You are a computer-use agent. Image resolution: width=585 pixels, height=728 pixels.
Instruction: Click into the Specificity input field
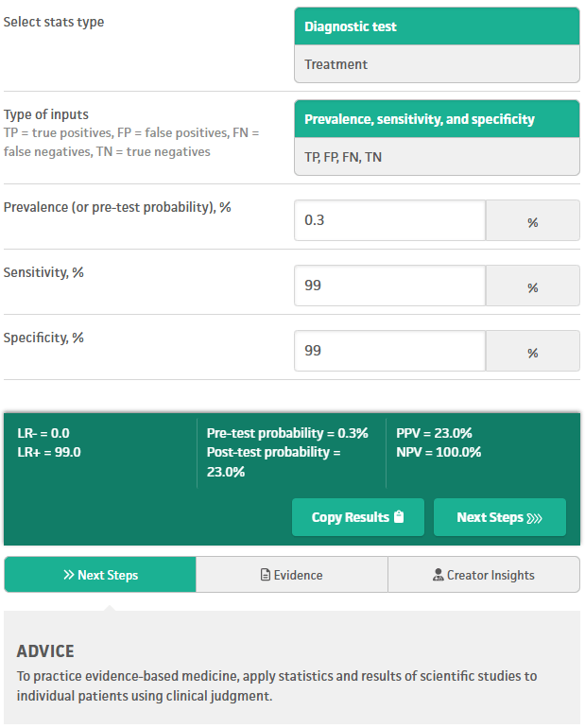(389, 351)
